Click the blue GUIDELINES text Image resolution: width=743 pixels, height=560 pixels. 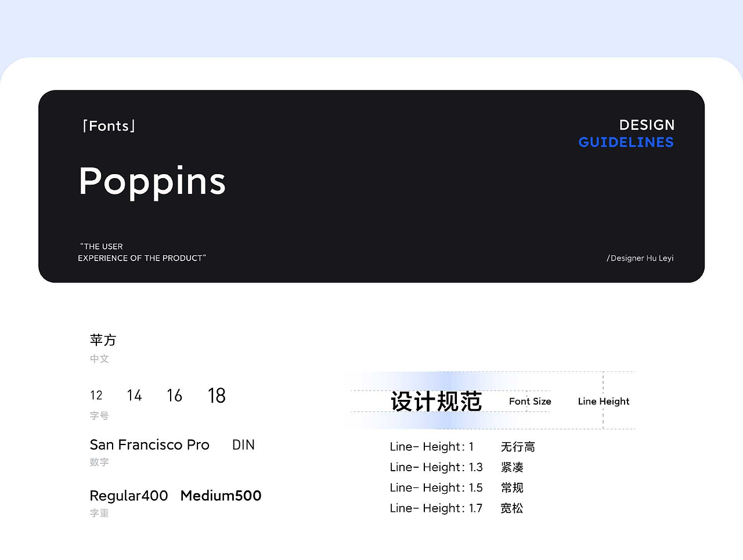(x=626, y=142)
